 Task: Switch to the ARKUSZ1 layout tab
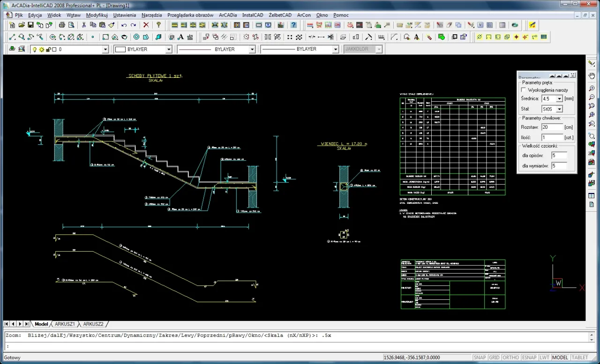[x=65, y=324]
